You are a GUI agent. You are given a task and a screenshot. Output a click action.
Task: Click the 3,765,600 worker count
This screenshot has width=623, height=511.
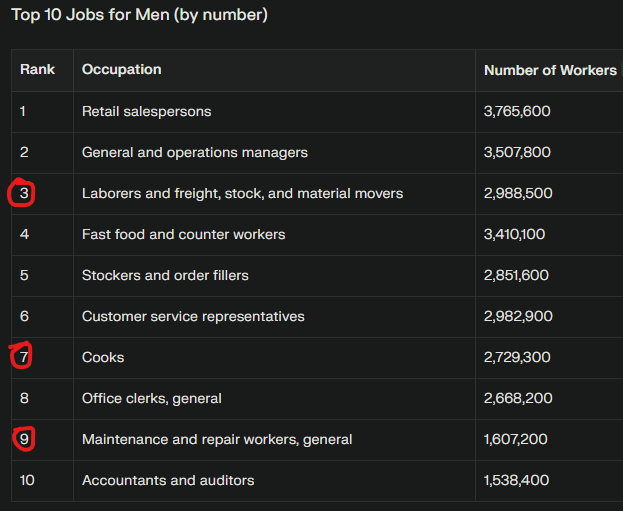(x=517, y=111)
